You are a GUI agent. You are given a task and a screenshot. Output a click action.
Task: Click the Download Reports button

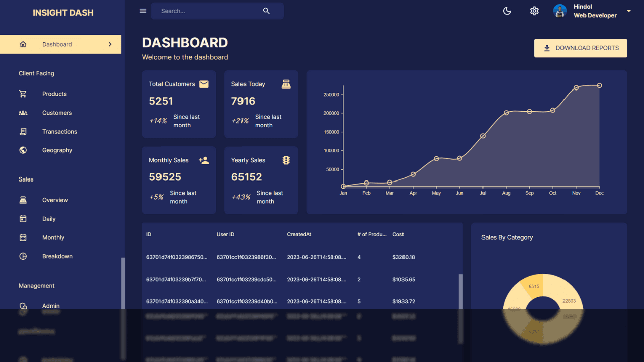coord(581,48)
